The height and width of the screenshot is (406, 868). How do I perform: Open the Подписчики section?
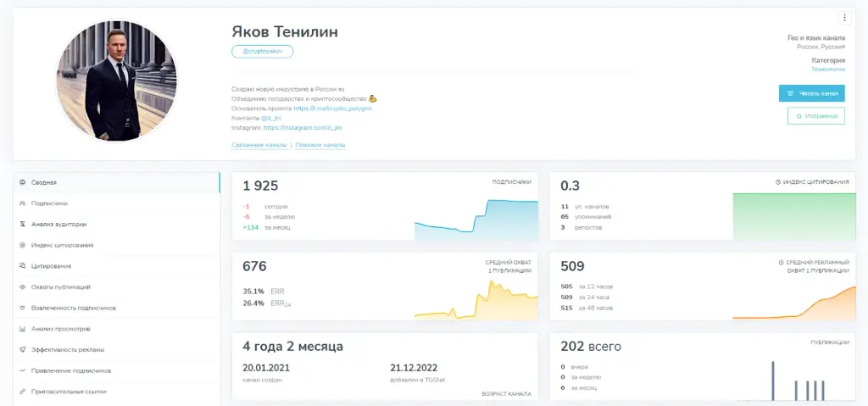[x=116, y=203]
